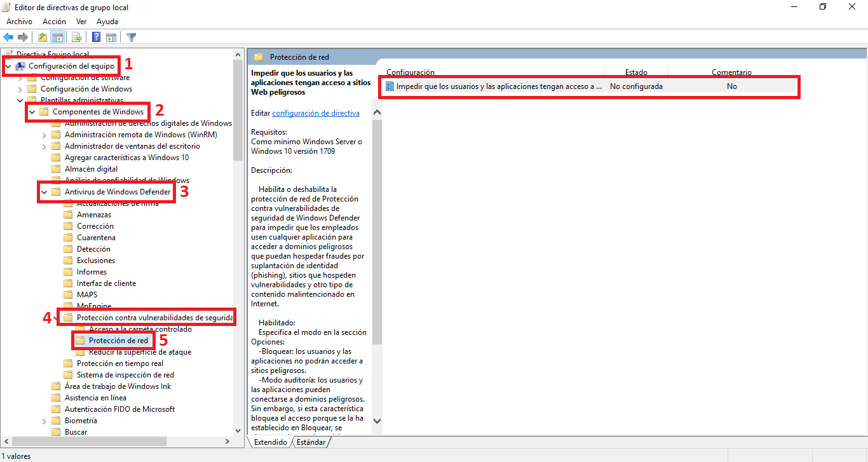Click the '1 valores' status bar text
Screen dimensions: 868x462
(16, 456)
